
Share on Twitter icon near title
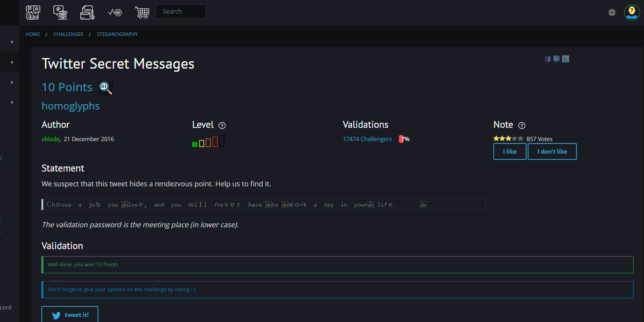pos(566,59)
